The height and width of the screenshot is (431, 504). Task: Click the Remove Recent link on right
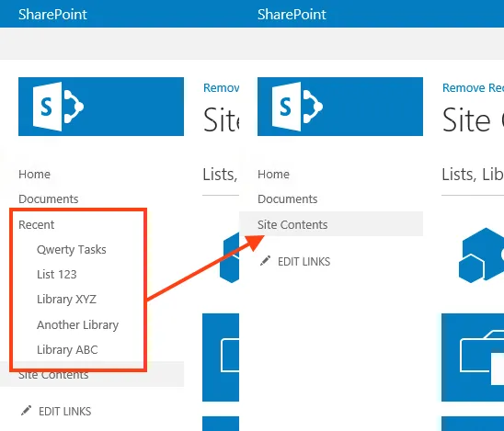(x=473, y=87)
